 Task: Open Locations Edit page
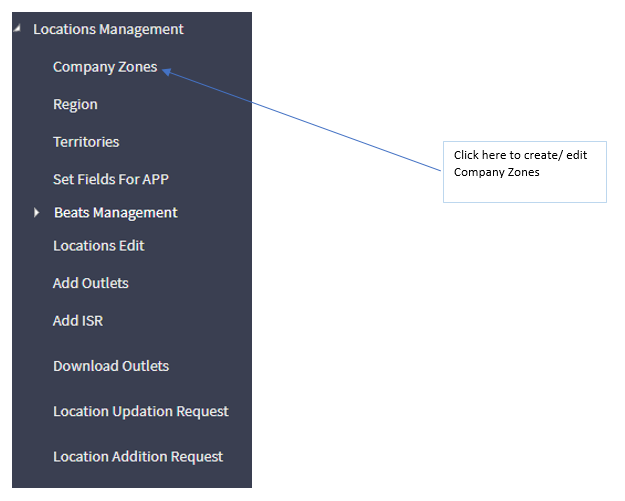click(98, 246)
